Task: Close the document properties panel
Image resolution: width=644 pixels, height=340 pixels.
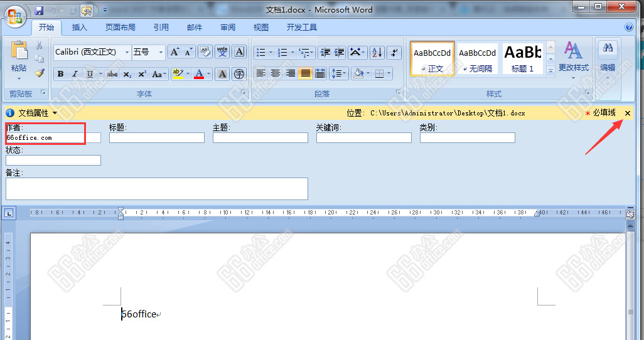Action: click(x=628, y=113)
